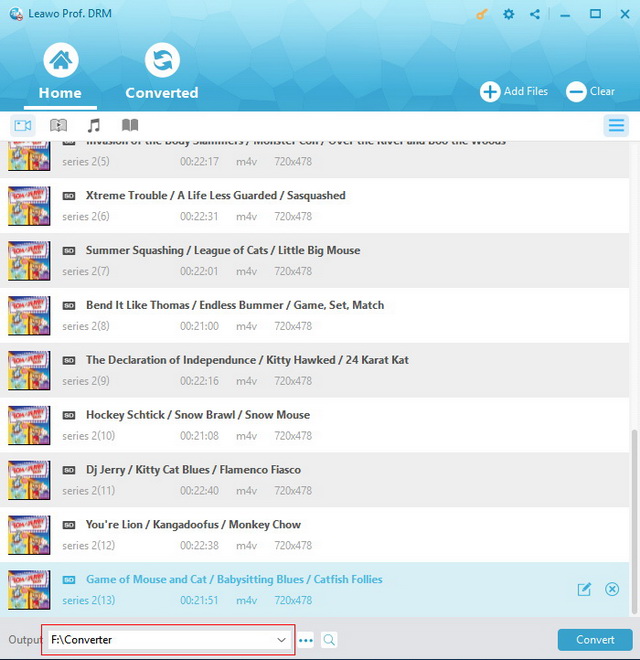Click series 2(10) label
The width and height of the screenshot is (640, 660).
pyautogui.click(x=88, y=436)
